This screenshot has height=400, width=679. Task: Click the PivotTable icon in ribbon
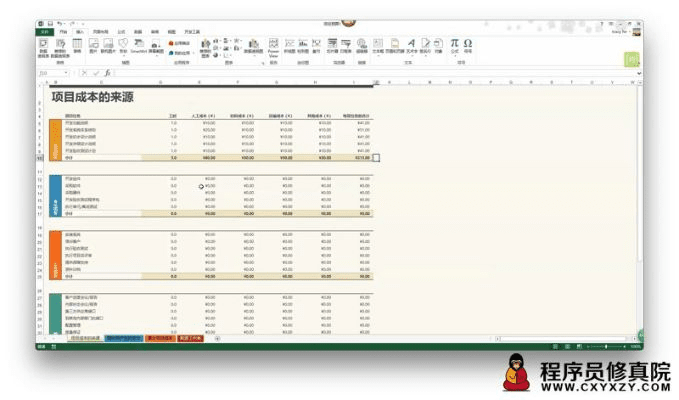44,44
